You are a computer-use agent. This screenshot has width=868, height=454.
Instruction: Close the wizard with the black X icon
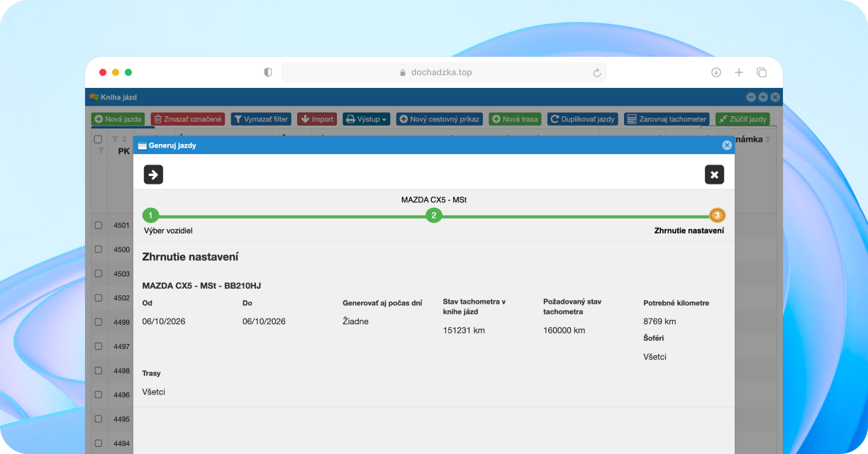[714, 175]
